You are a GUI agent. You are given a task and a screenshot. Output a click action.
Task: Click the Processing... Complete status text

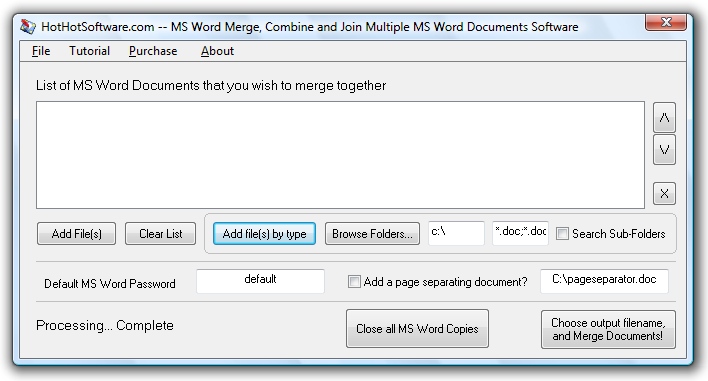click(105, 325)
